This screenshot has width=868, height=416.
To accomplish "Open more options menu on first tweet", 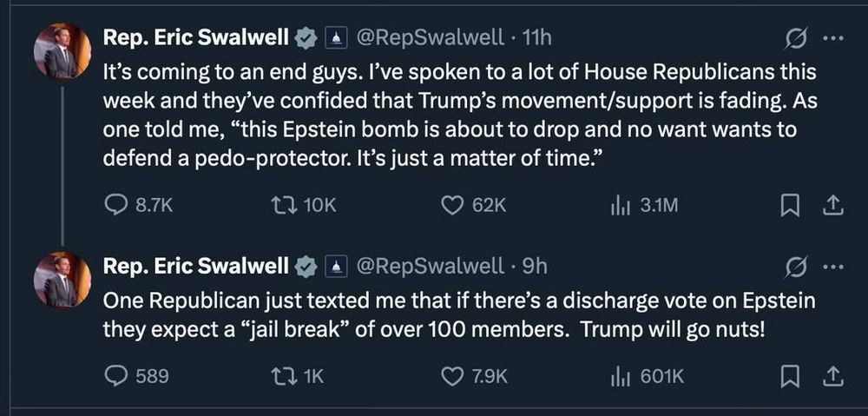I will click(832, 38).
